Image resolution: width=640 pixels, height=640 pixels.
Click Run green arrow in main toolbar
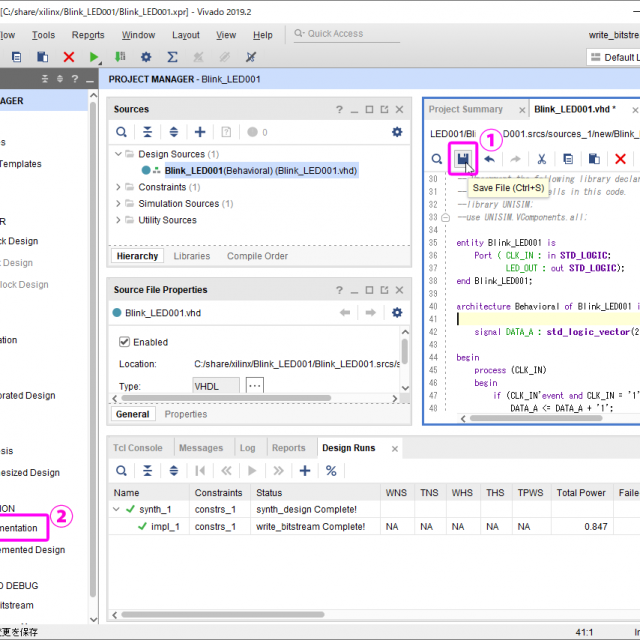[95, 58]
